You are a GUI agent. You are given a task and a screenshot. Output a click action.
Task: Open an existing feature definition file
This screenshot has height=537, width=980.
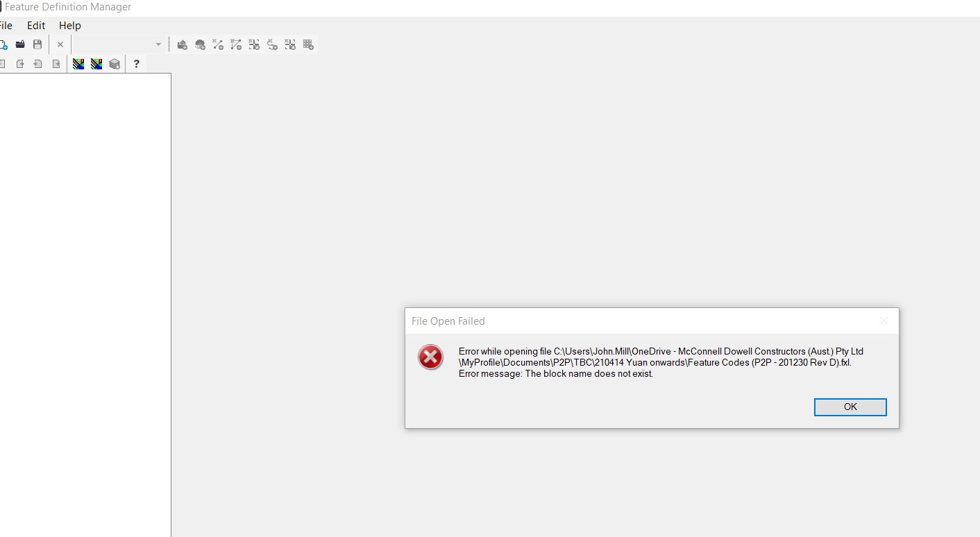click(19, 44)
